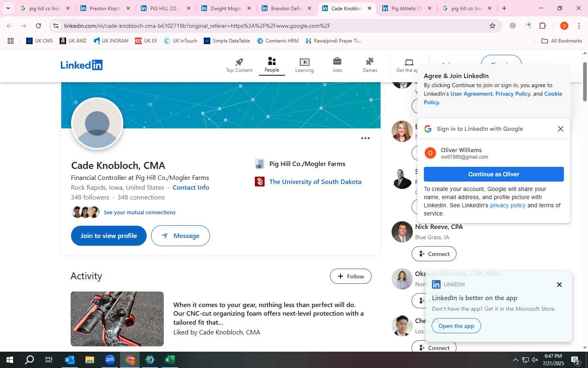Click Cade Knobloch's profile avatar

point(97,123)
